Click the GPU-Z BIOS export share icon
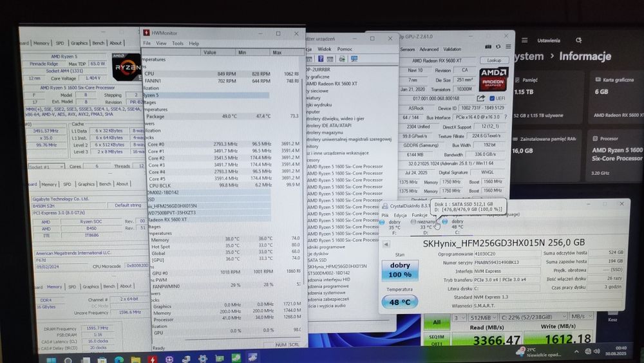Viewport: 644px width, 363px height. tap(480, 98)
